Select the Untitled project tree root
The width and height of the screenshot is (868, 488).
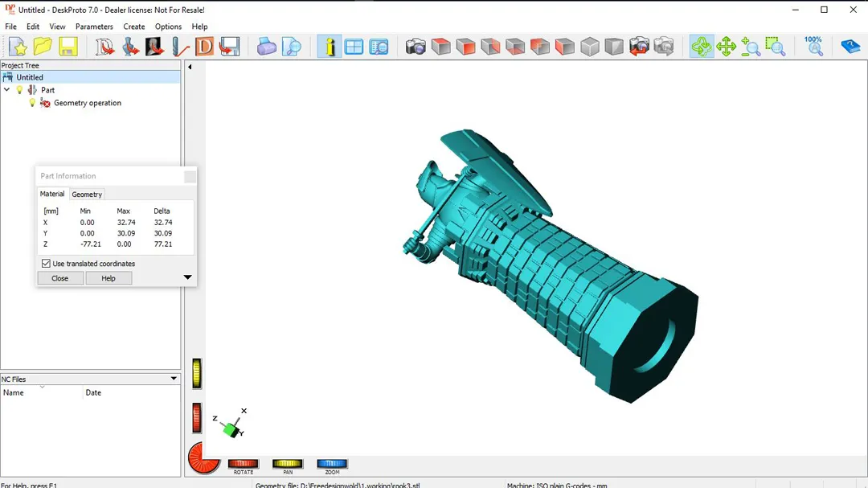point(90,77)
